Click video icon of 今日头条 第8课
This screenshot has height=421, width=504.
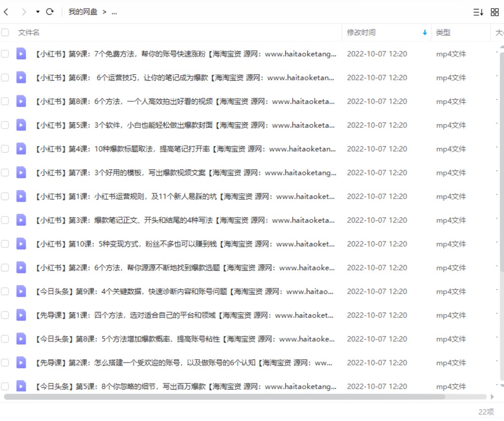pyautogui.click(x=21, y=339)
